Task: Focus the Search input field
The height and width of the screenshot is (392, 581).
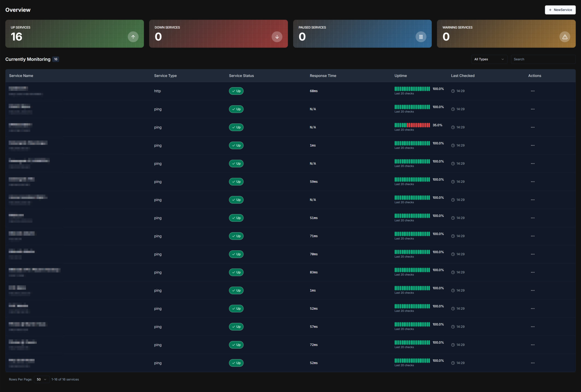Action: pyautogui.click(x=543, y=59)
